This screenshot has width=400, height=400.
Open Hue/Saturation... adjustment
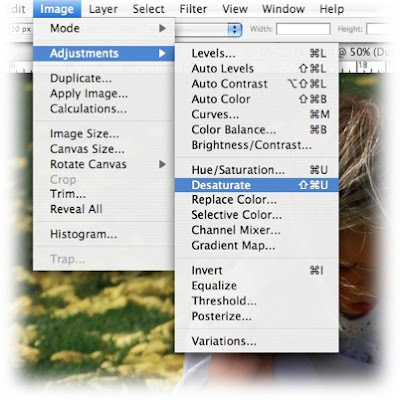(x=257, y=170)
